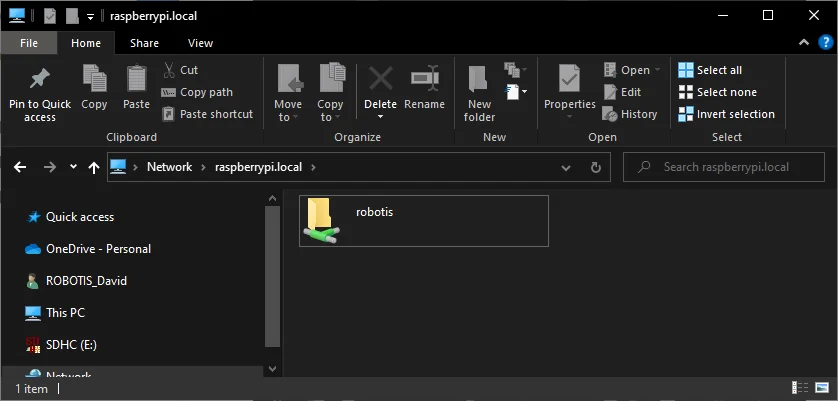838x401 pixels.
Task: Open the Customize Quick Access Toolbar arrow
Action: click(x=90, y=17)
